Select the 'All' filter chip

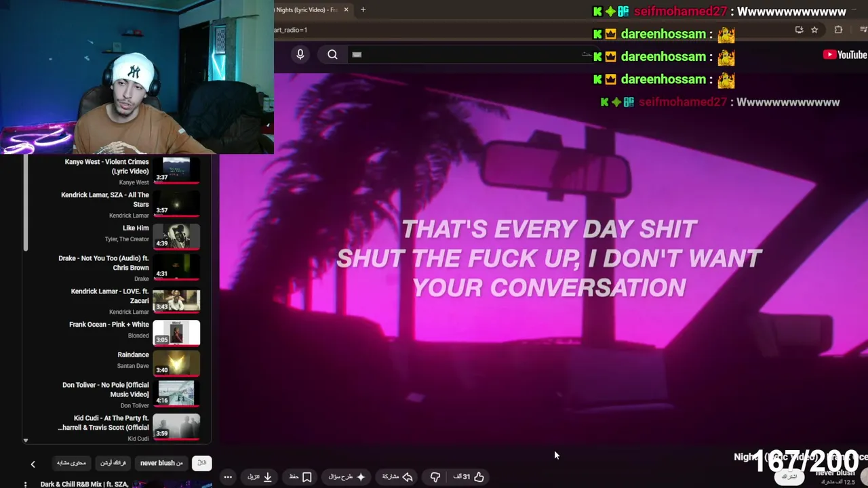[201, 463]
